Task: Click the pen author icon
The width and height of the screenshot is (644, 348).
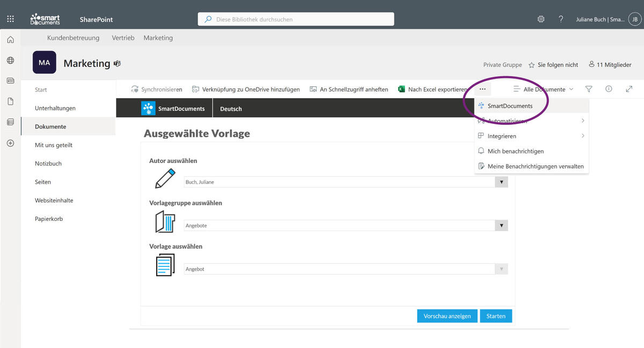Action: click(165, 179)
